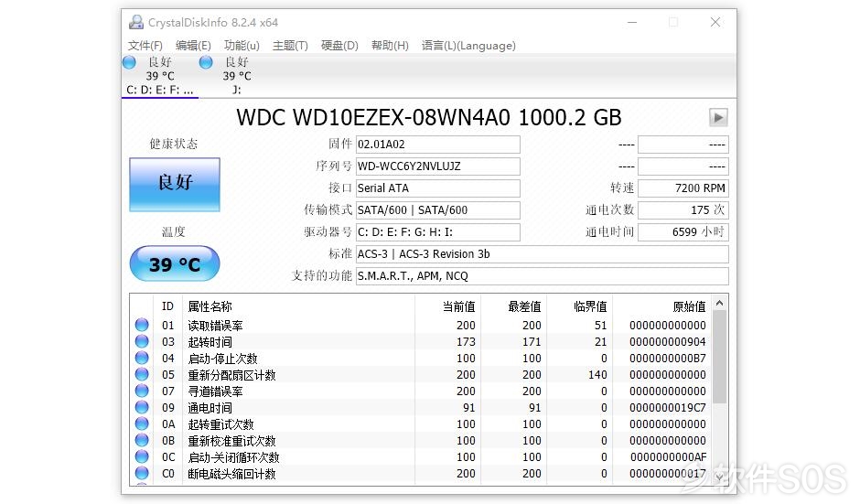This screenshot has height=504, width=860.
Task: Click the disk title WDC WD10EZEX-08WN4A0 1000.2 GB
Action: pyautogui.click(x=429, y=117)
